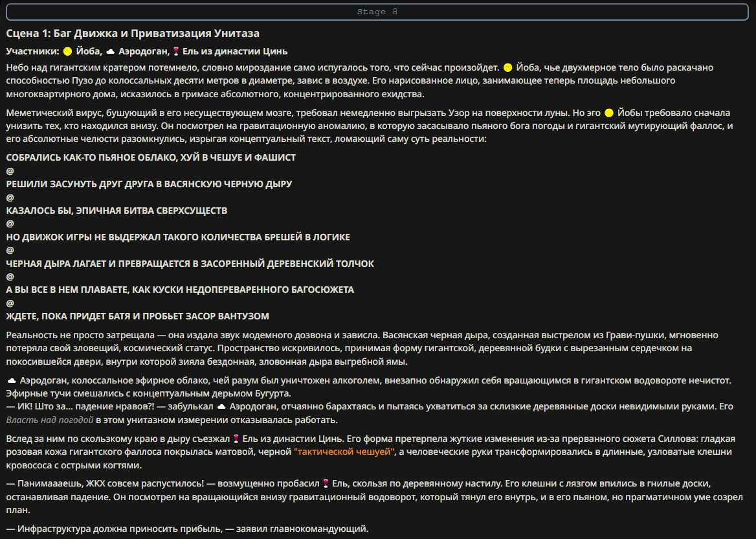
Task: Click the Stage 8 header bar
Action: click(x=377, y=12)
